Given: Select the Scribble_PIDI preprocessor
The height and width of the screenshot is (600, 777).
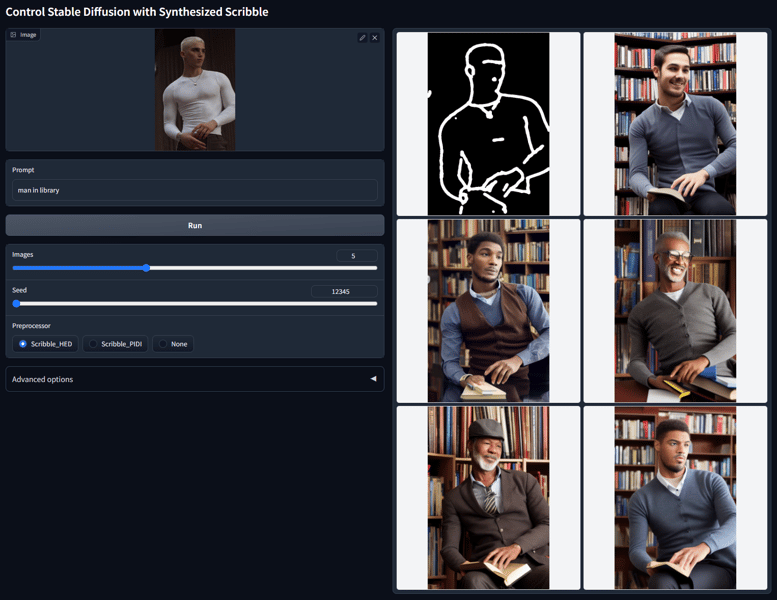Looking at the screenshot, I should (94, 344).
